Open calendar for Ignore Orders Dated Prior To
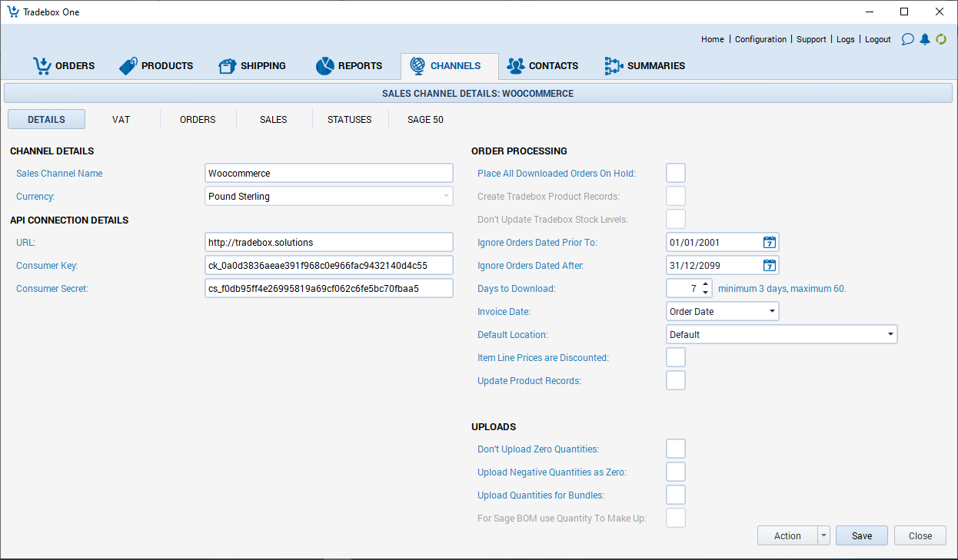958x560 pixels. click(x=770, y=243)
